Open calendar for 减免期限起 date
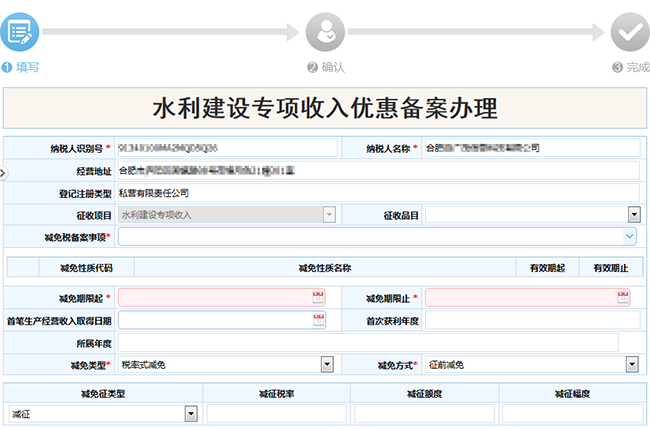This screenshot has width=650, height=429. [318, 297]
